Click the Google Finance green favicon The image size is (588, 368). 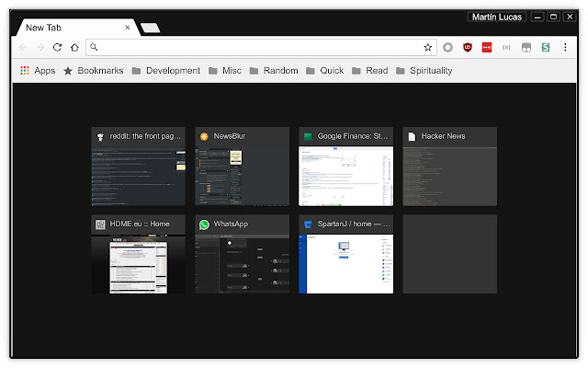[308, 137]
